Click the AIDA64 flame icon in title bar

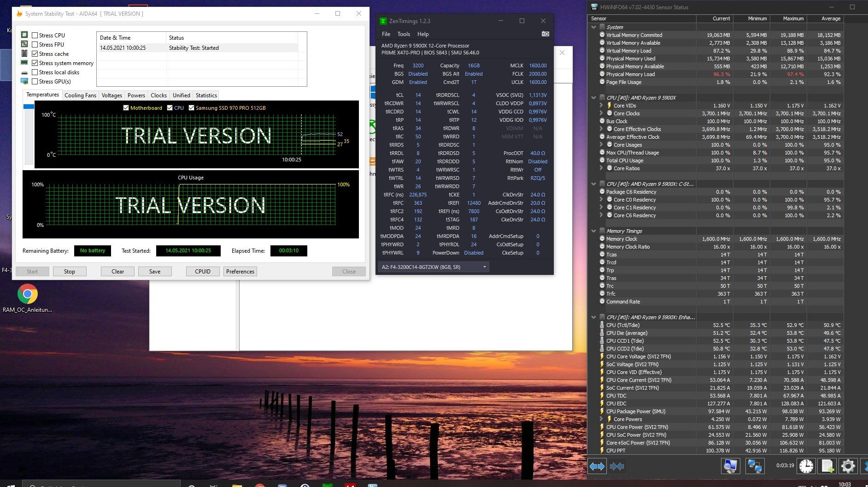click(x=19, y=14)
